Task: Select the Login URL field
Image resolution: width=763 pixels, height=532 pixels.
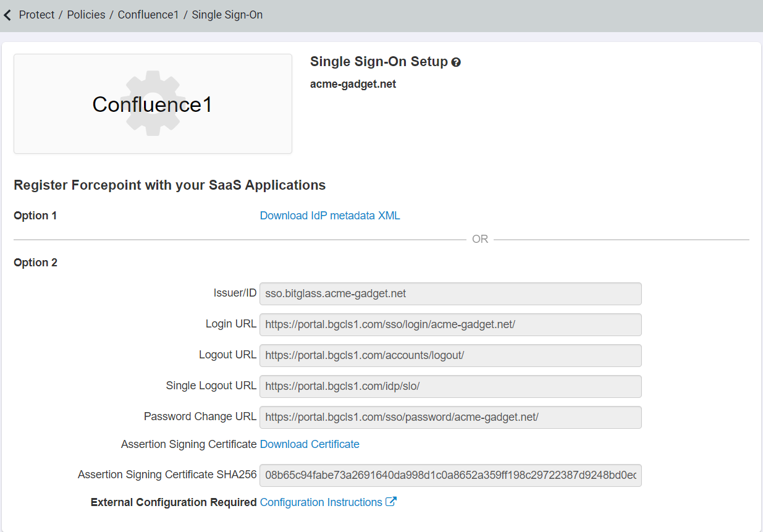Action: point(451,324)
